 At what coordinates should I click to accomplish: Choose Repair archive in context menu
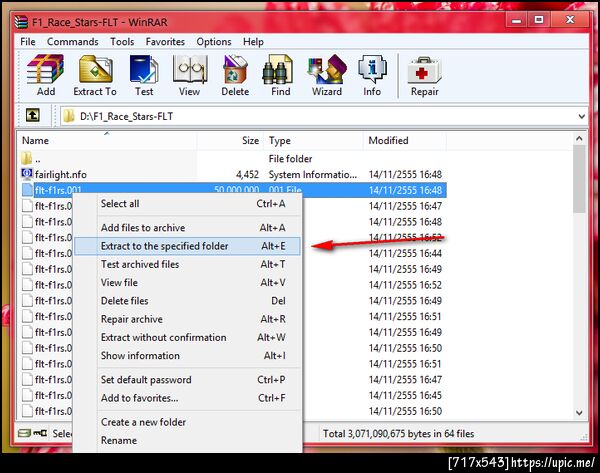[x=188, y=319]
